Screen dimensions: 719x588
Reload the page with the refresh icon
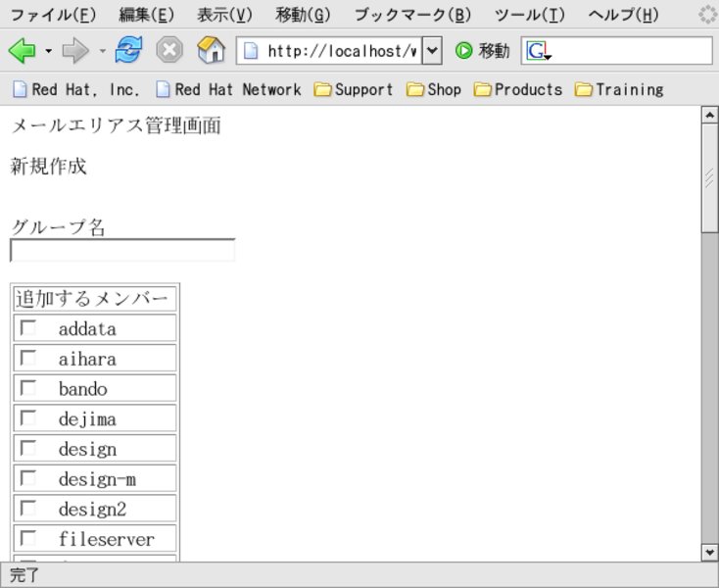click(128, 51)
